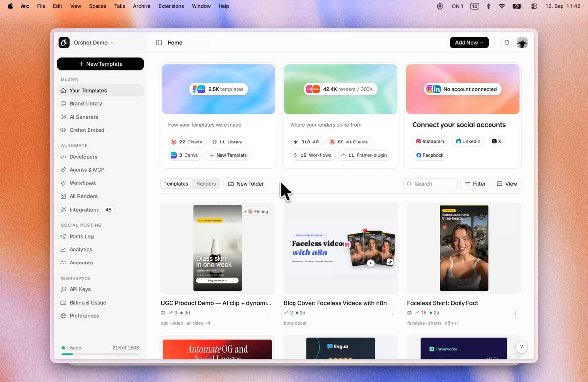The width and height of the screenshot is (588, 382).
Task: Connect Instagram account
Action: [430, 141]
